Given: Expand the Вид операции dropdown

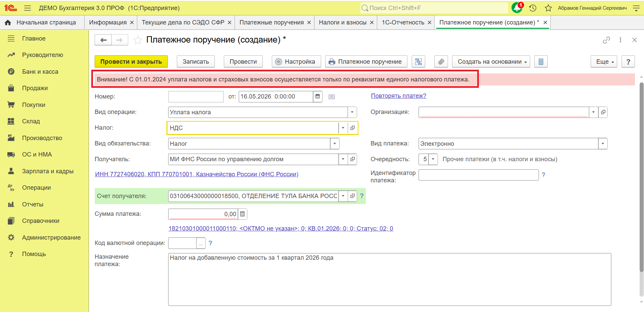Looking at the screenshot, I should click(x=352, y=112).
